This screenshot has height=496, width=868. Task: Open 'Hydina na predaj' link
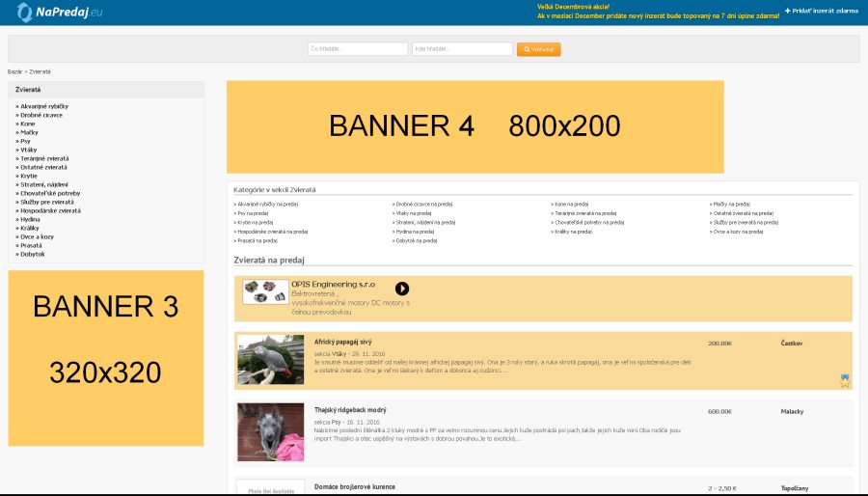[415, 232]
